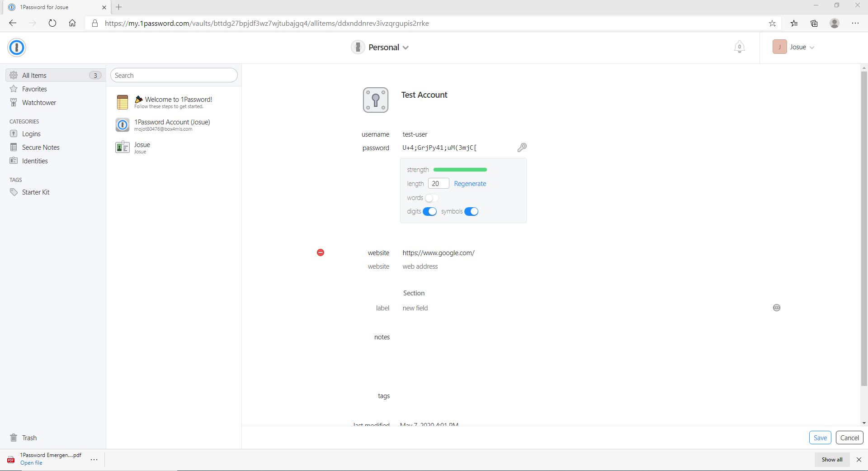The height and width of the screenshot is (471, 868).
Task: Go back in browser
Action: 13,23
